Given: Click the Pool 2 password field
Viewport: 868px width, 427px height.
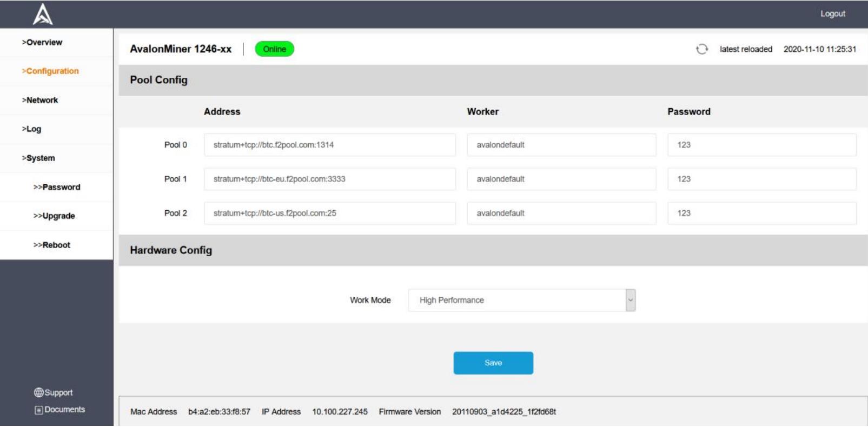Looking at the screenshot, I should click(x=761, y=213).
